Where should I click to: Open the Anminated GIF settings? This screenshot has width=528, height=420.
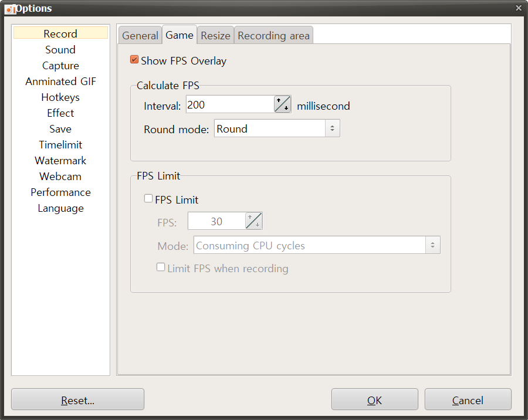point(60,81)
